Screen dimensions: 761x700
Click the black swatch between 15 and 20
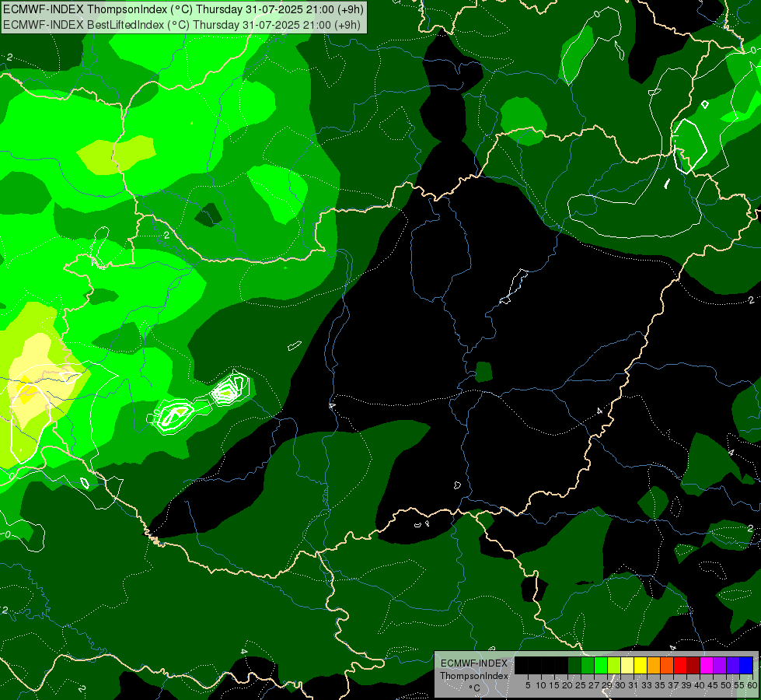point(560,665)
